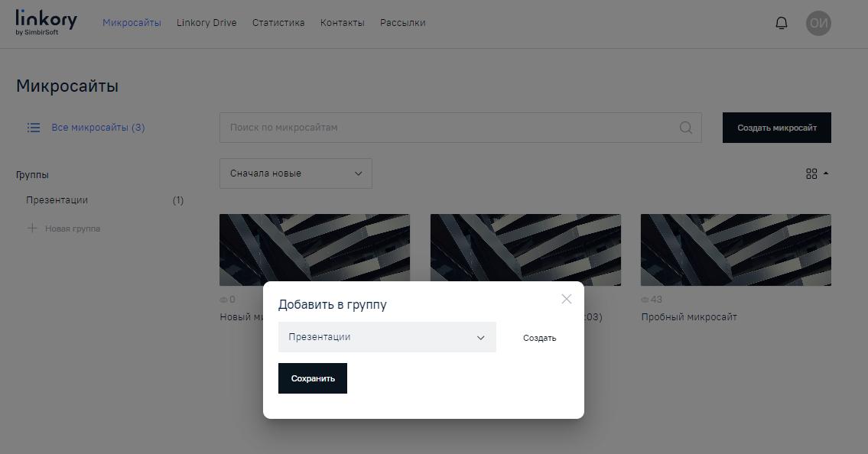Open the Сначала новые sort dropdown
This screenshot has width=868, height=454.
295,173
